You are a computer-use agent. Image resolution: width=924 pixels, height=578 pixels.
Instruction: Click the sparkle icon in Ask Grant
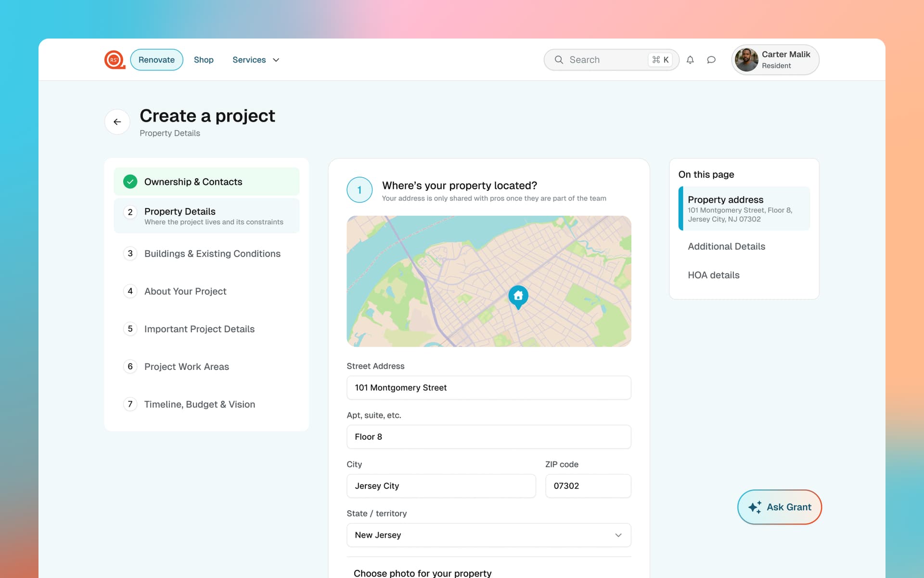(755, 507)
